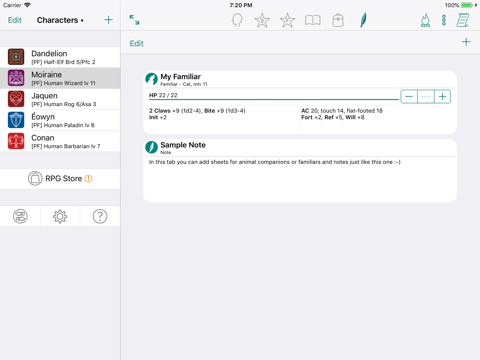Open the spellbook tab icon

click(313, 20)
